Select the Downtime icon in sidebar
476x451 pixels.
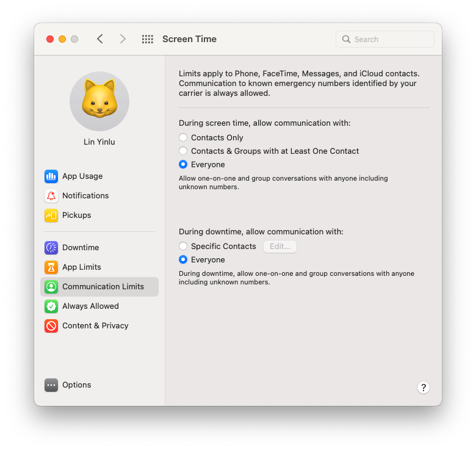coord(51,248)
